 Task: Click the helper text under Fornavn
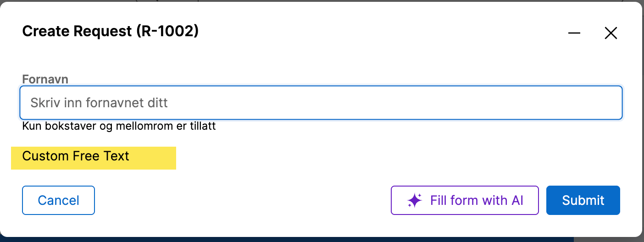tap(119, 126)
